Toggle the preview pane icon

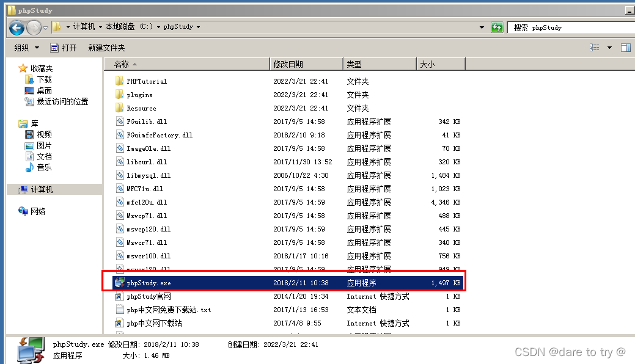click(626, 48)
